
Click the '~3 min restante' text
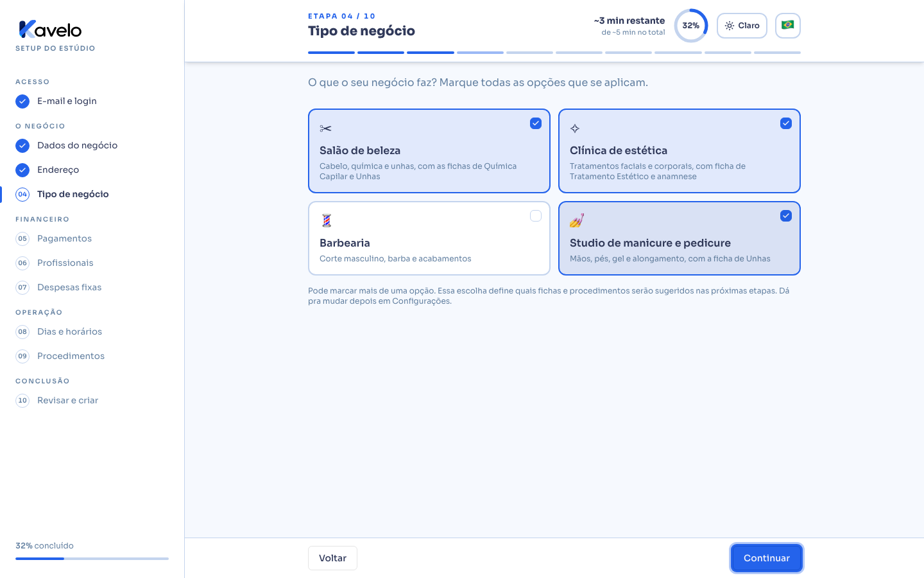629,21
